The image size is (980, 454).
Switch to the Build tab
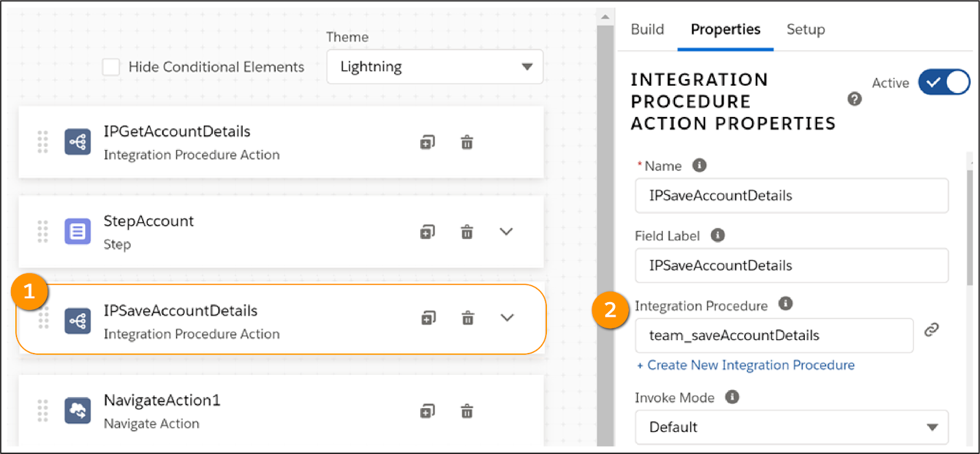pyautogui.click(x=647, y=29)
